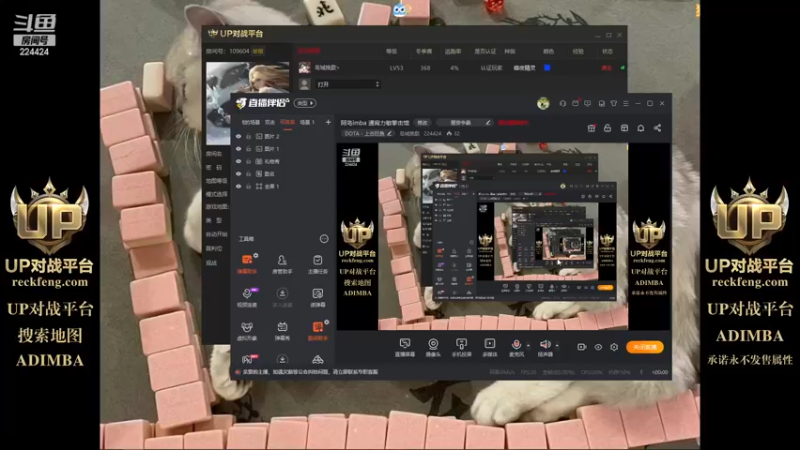
Task: Click the pill button beside 直播伴侣 logo
Action: [x=305, y=103]
